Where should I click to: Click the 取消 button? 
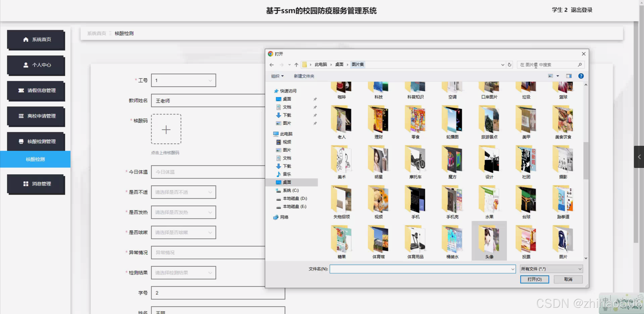point(568,279)
